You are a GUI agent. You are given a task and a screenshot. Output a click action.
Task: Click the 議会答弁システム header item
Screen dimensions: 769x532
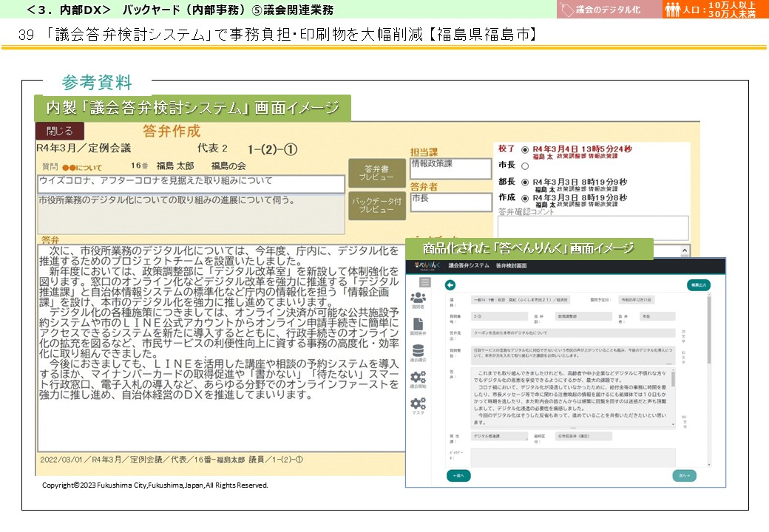coord(468,265)
